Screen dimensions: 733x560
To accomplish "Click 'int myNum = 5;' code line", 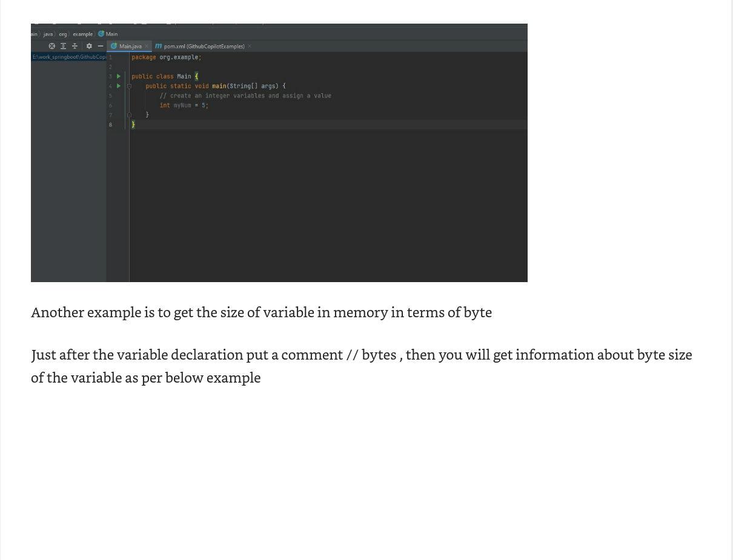I will click(184, 105).
